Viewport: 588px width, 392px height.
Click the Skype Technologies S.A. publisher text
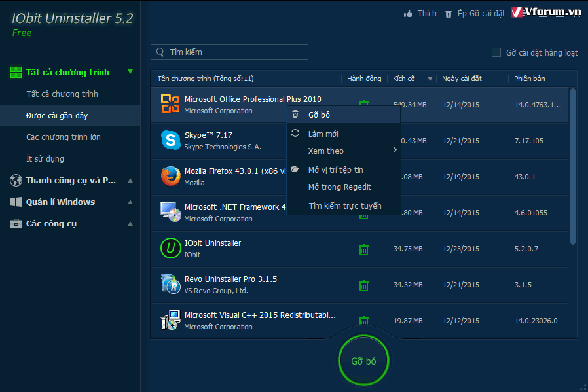click(x=223, y=147)
